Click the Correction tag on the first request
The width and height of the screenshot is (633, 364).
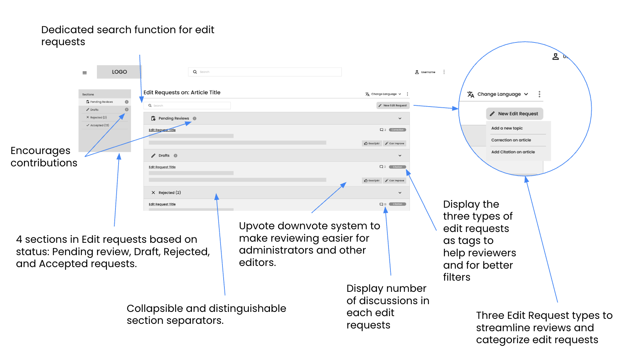click(397, 130)
